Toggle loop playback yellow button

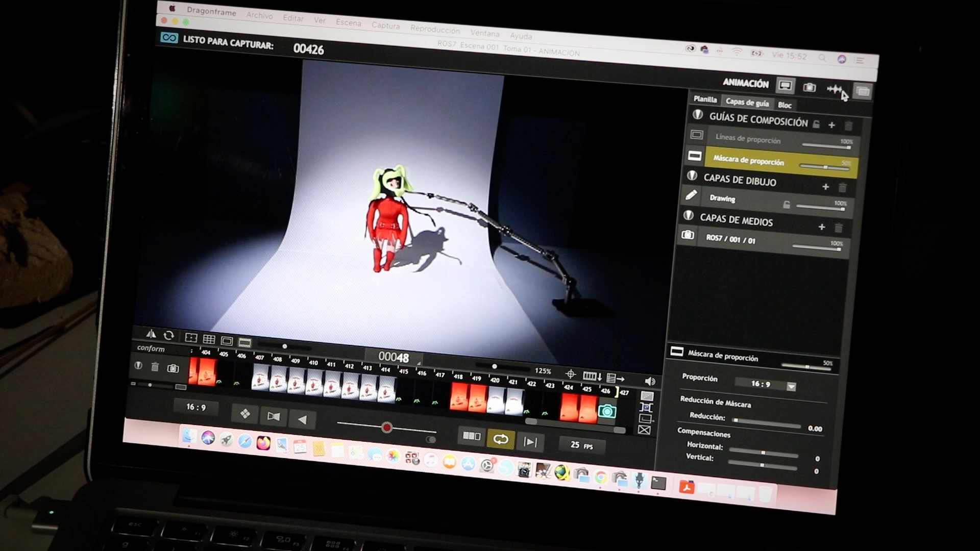[501, 439]
